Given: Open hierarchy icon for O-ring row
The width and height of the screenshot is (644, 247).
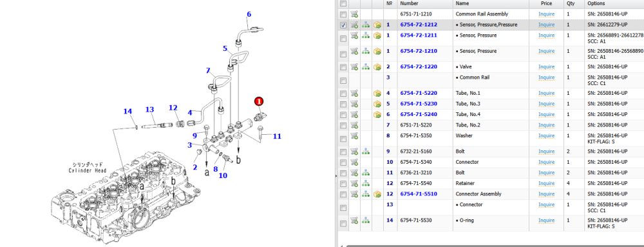Looking at the screenshot, I should [366, 221].
